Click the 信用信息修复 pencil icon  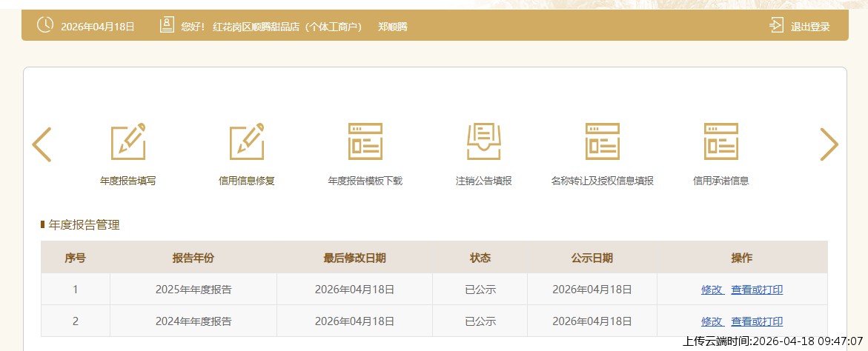click(246, 141)
